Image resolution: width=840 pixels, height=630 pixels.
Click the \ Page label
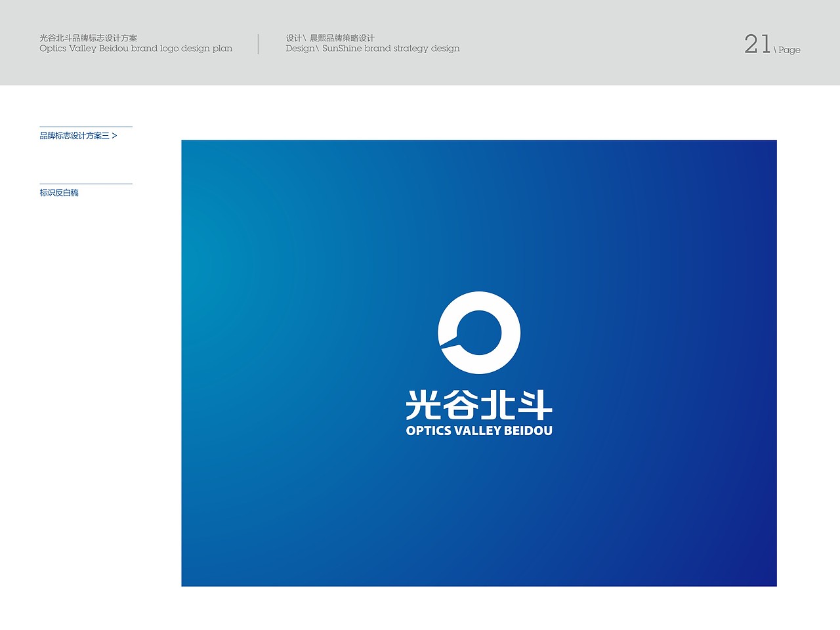point(787,50)
